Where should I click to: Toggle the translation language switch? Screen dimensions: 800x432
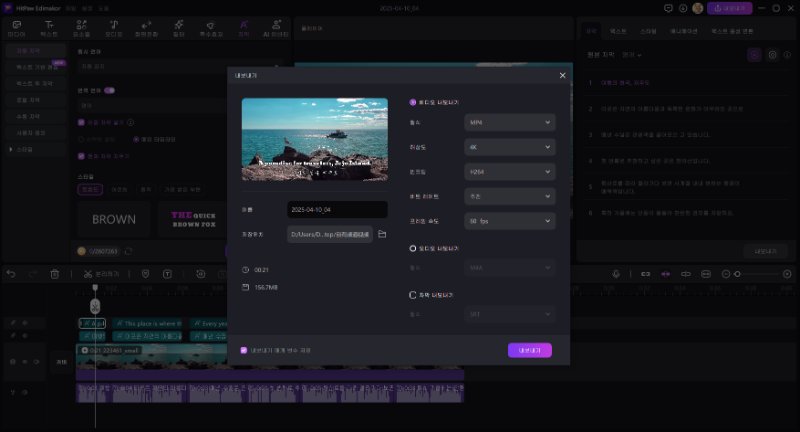[109, 90]
